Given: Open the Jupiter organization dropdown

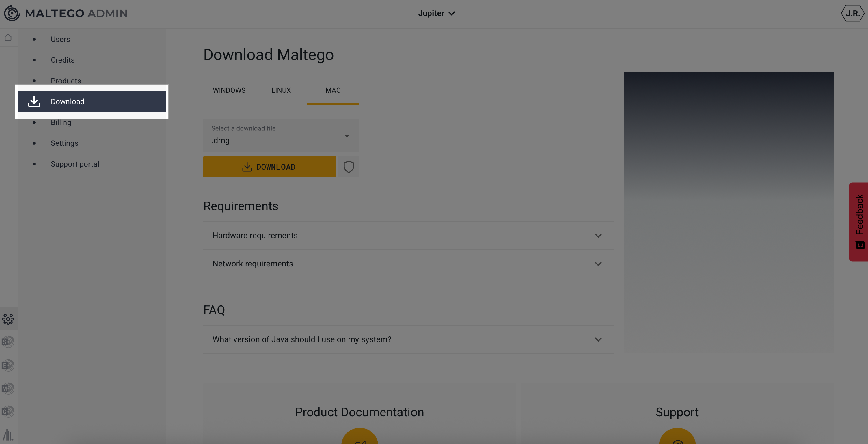Looking at the screenshot, I should pos(436,14).
